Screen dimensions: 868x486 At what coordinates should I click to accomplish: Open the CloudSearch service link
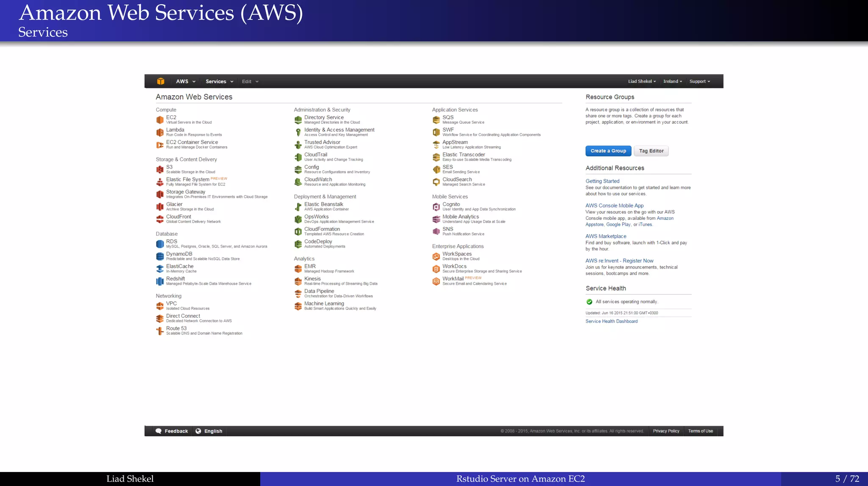click(457, 179)
